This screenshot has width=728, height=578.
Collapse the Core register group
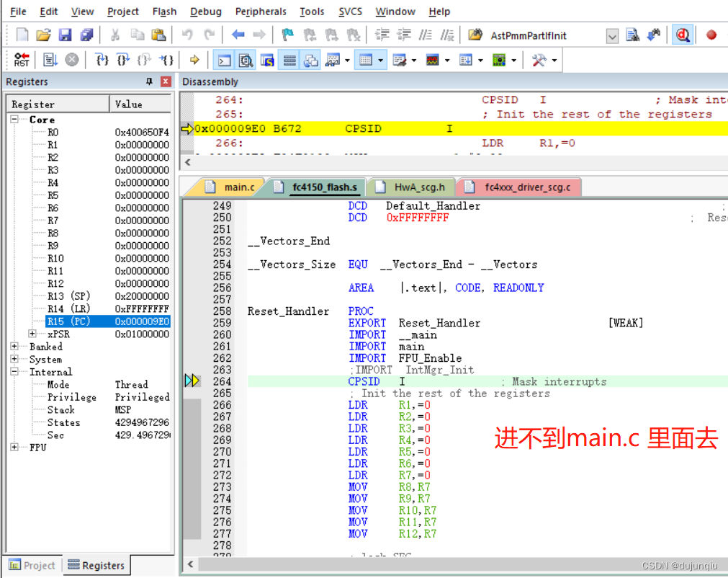pyautogui.click(x=14, y=120)
